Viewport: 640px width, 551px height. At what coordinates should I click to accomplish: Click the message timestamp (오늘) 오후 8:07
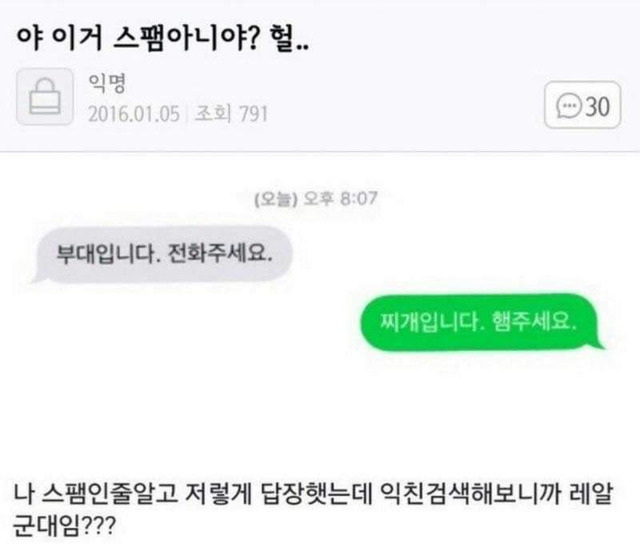pos(316,199)
